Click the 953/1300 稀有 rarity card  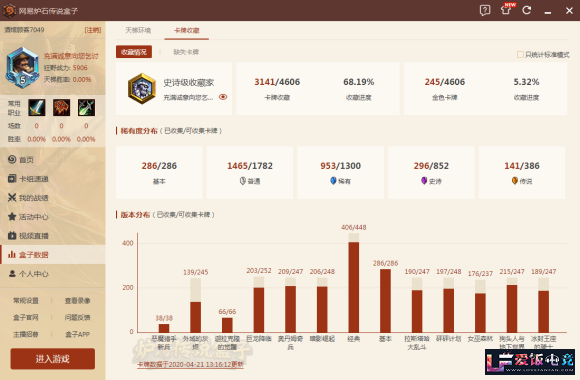tap(340, 172)
